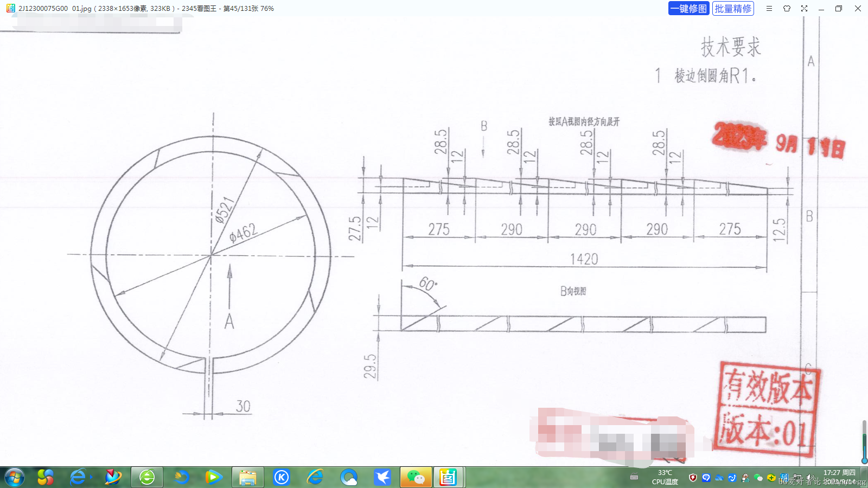868x488 pixels.
Task: Open the Windows Start menu
Action: point(15,477)
